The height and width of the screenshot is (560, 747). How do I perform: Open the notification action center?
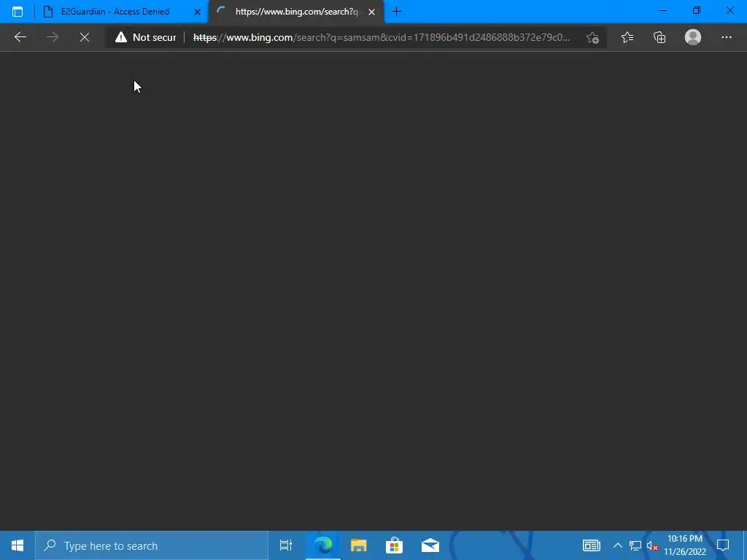[723, 545]
